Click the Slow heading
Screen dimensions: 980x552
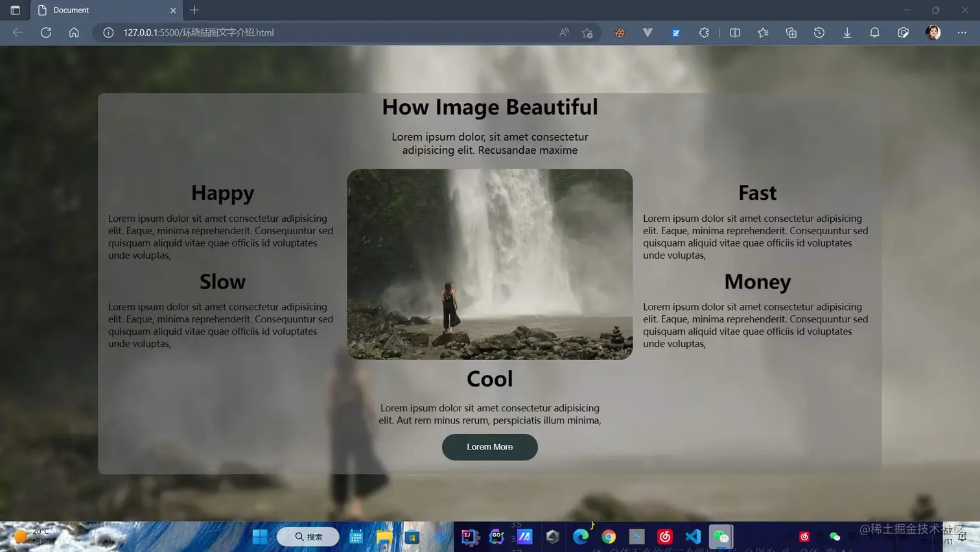(222, 282)
